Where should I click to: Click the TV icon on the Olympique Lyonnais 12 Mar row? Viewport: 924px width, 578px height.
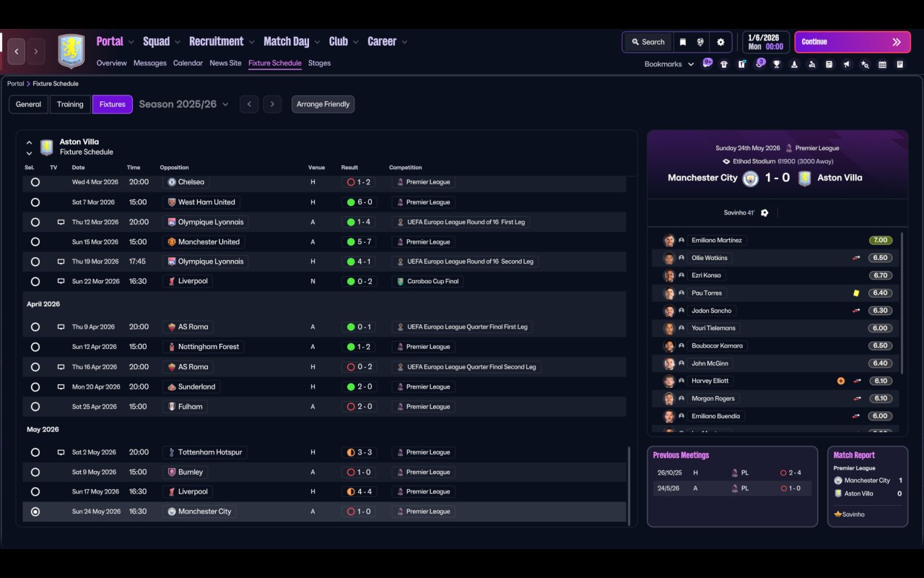[x=61, y=223]
